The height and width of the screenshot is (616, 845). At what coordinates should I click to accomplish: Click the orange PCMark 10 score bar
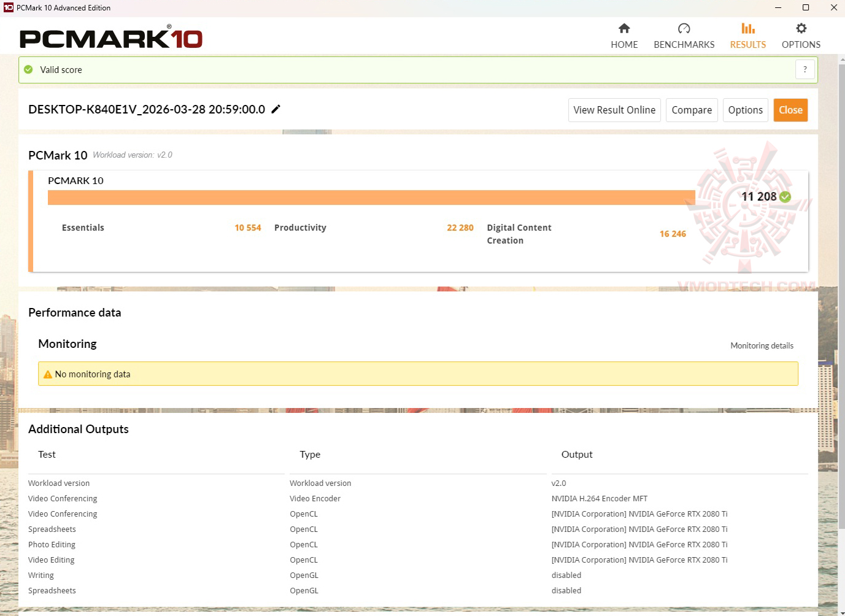coord(371,198)
